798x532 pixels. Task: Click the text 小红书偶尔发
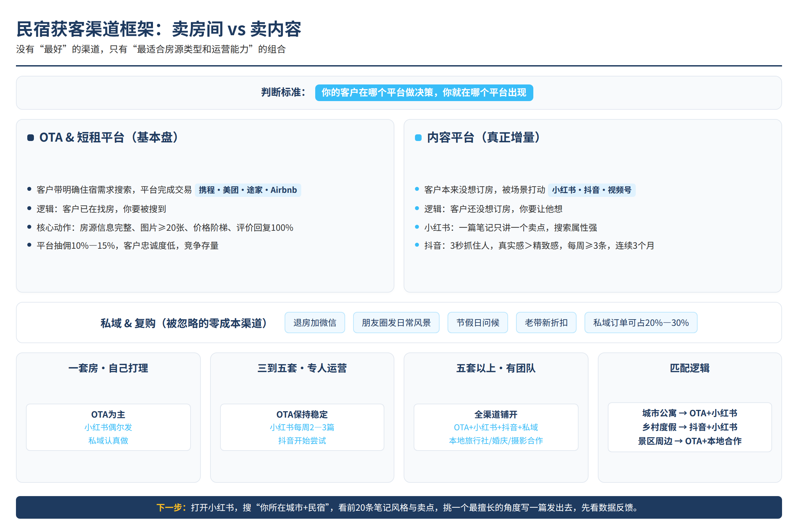pos(108,427)
